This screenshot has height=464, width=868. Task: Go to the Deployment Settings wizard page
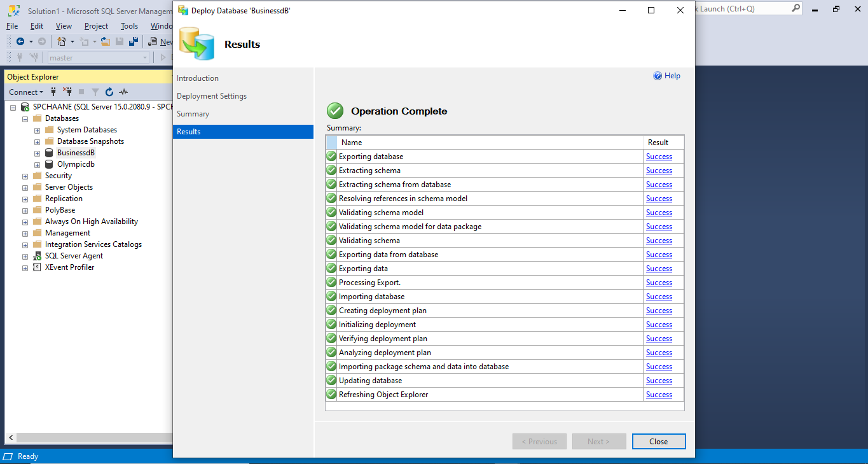click(x=212, y=96)
